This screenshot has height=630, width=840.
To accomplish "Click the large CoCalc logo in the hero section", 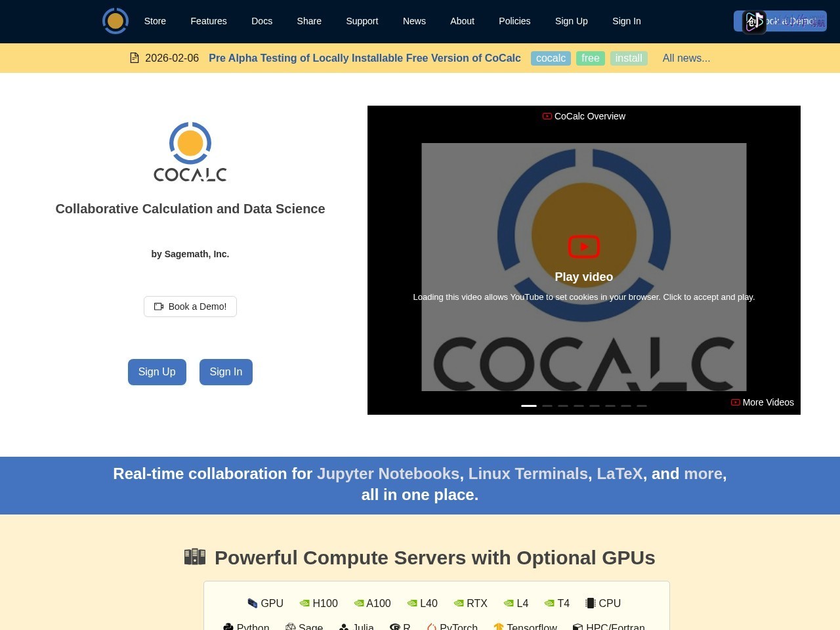I will 190,152.
